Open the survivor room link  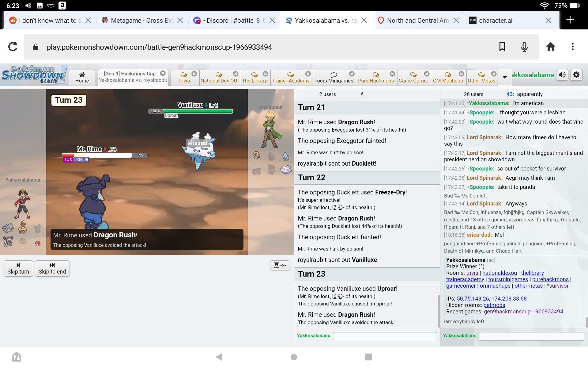[x=559, y=286]
